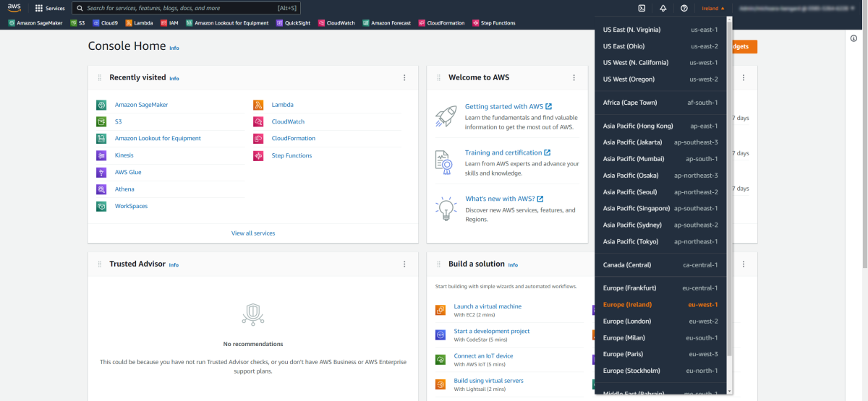The height and width of the screenshot is (401, 868).
Task: Grab the Trusted Advisor widget drag handle
Action: pos(100,264)
